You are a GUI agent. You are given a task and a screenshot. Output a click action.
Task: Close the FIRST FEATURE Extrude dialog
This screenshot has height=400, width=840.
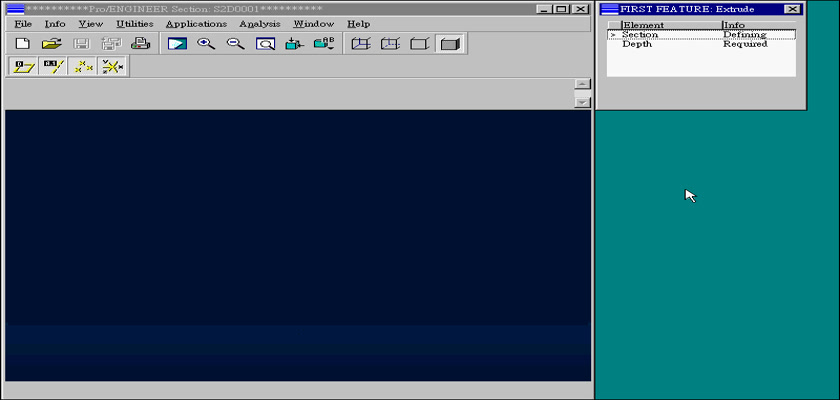pos(792,9)
